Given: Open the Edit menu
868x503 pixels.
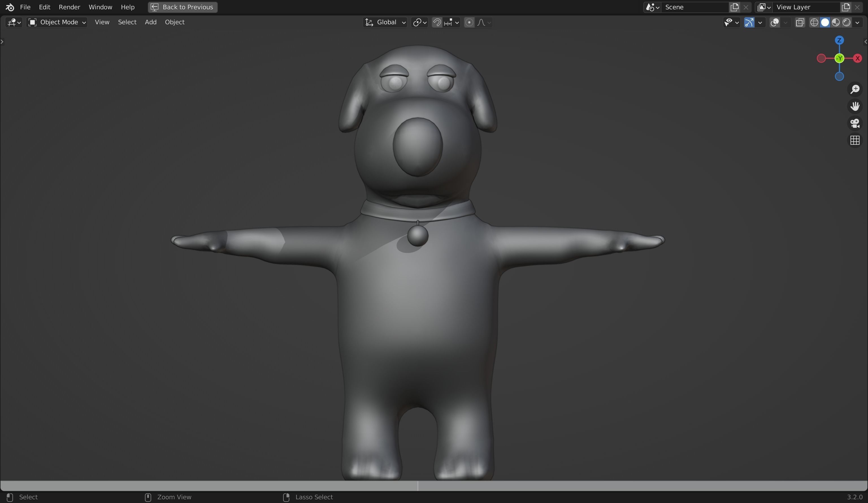Looking at the screenshot, I should click(44, 7).
